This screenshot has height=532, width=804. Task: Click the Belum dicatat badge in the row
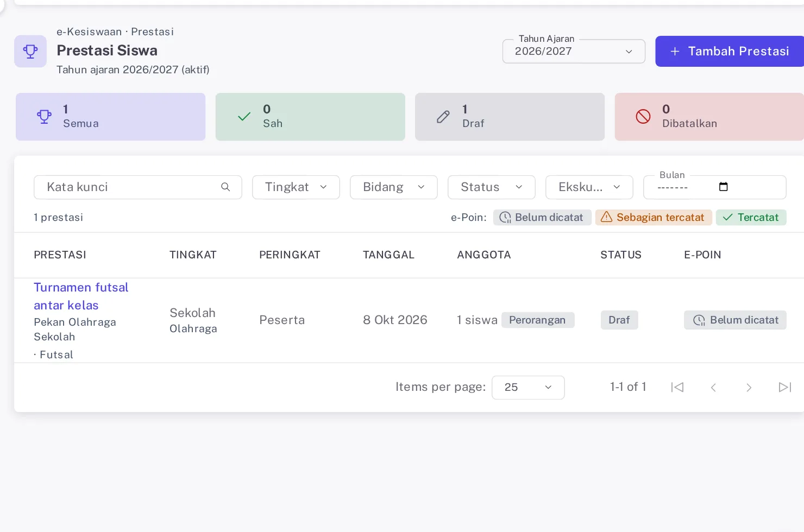click(735, 320)
